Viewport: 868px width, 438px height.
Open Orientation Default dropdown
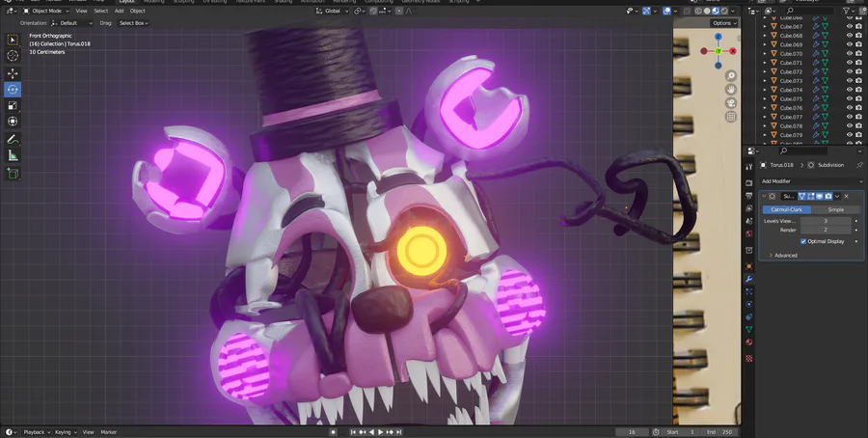click(72, 23)
